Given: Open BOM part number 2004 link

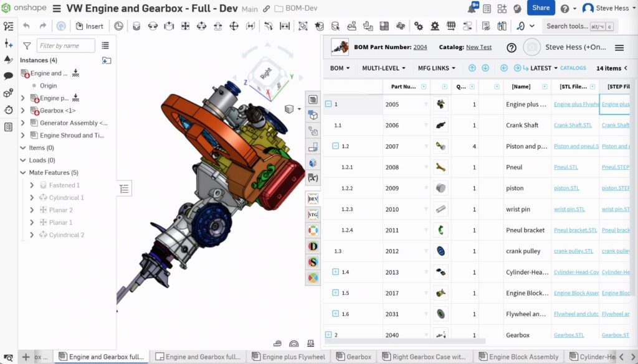Looking at the screenshot, I should tap(420, 47).
